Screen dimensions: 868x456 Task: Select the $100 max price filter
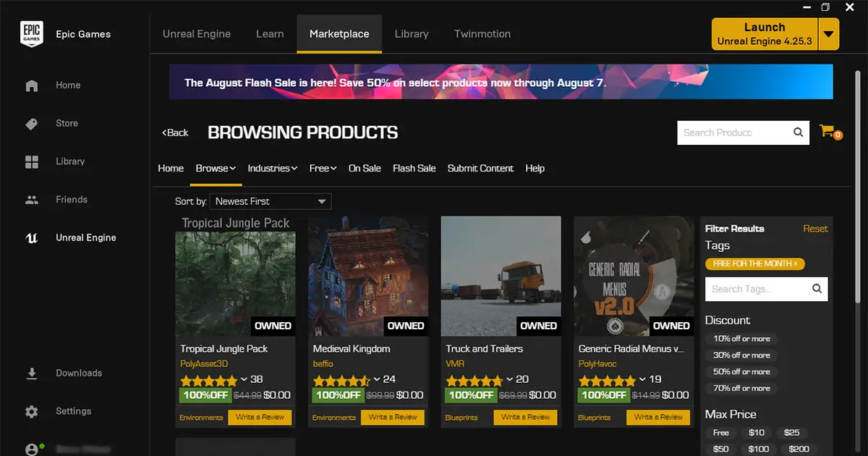click(759, 449)
